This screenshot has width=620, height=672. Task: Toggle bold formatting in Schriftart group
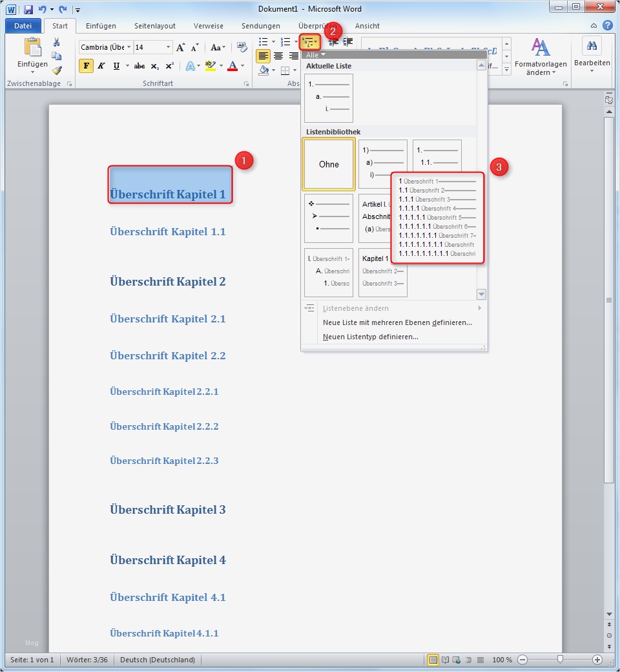click(x=86, y=65)
